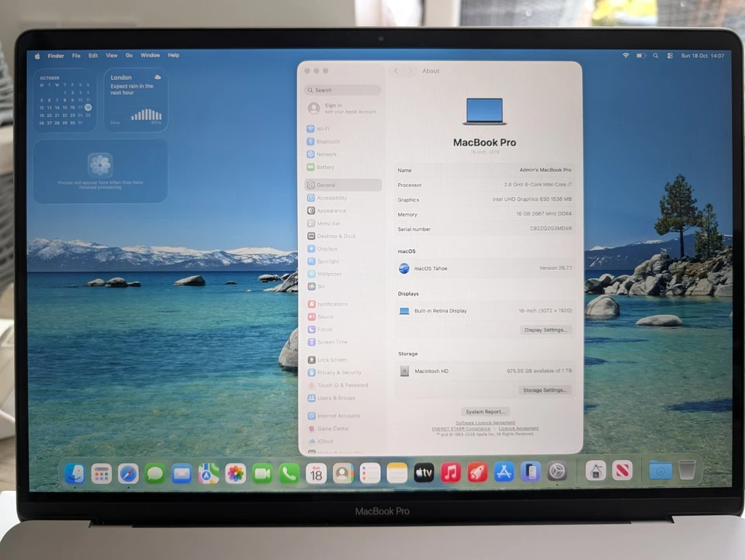The image size is (745, 560).
Task: Open Spotlight search magnifier in menu bar
Action: [656, 56]
